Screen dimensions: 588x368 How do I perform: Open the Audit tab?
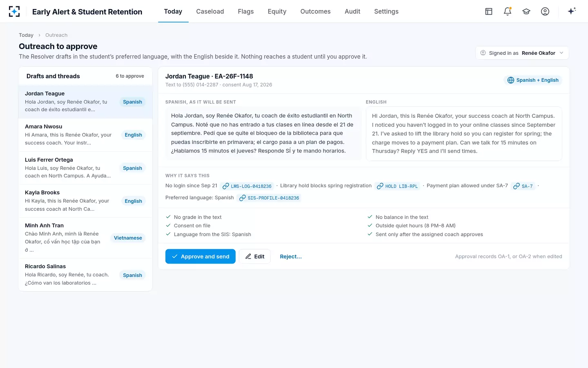(352, 11)
